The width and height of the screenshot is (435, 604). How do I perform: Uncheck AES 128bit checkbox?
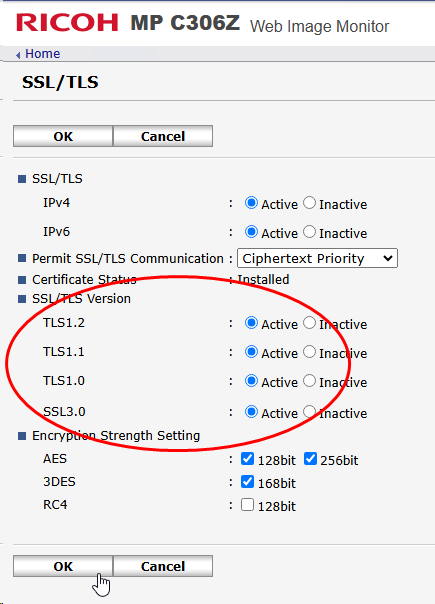click(247, 458)
